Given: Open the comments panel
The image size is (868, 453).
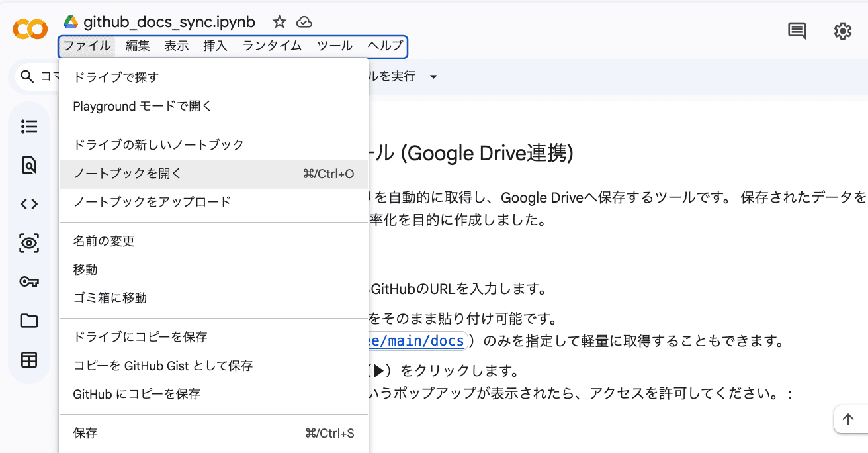Looking at the screenshot, I should click(797, 30).
